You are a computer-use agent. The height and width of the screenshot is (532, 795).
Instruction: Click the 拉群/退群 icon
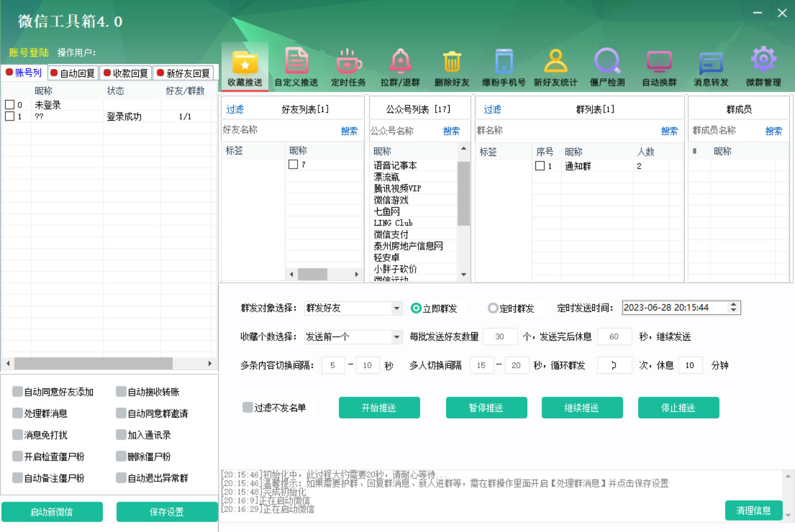pos(400,65)
